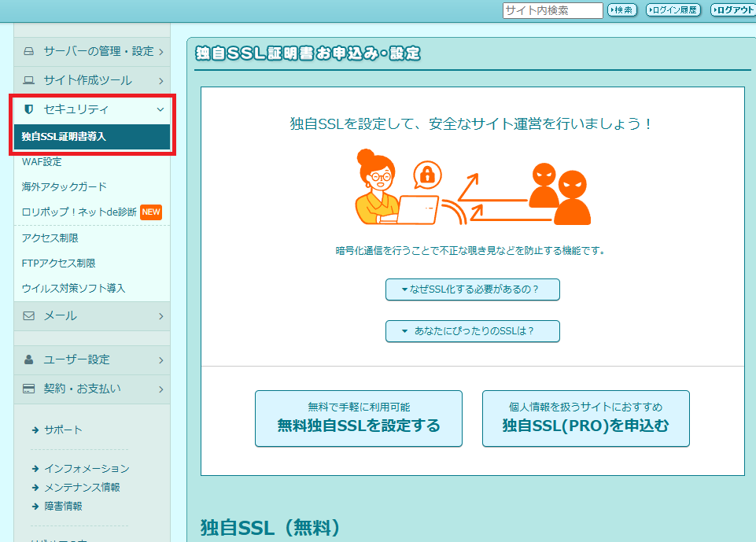This screenshot has height=542, width=756.
Task: Click the person icon beside ユーザー設定
Action: 29,360
